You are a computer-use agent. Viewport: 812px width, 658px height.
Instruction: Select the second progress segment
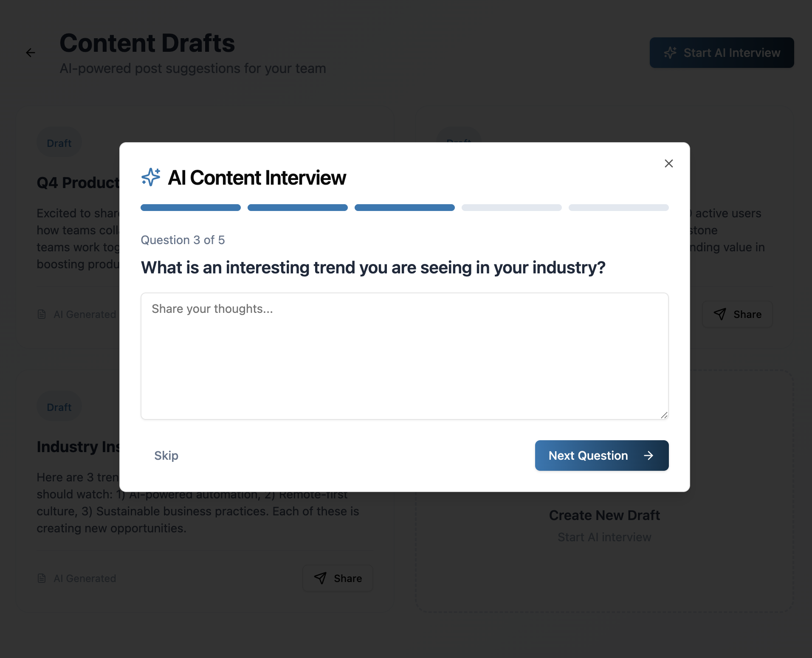tap(298, 208)
